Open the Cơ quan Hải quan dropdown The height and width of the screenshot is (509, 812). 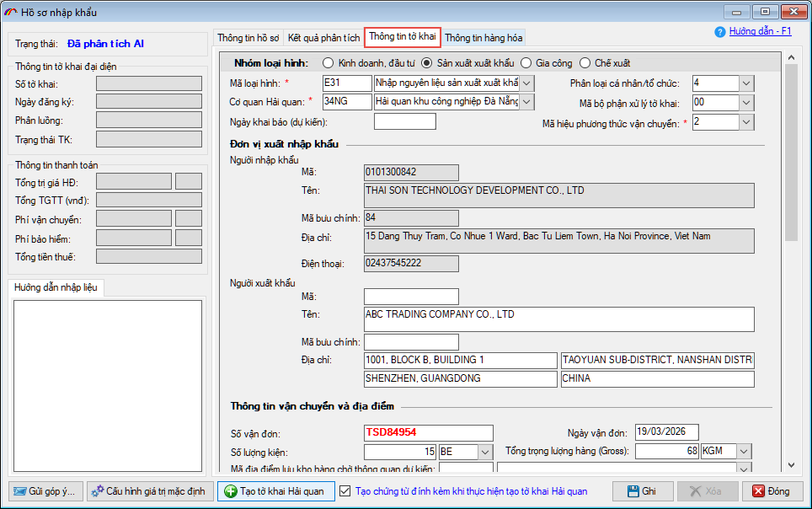pyautogui.click(x=527, y=102)
